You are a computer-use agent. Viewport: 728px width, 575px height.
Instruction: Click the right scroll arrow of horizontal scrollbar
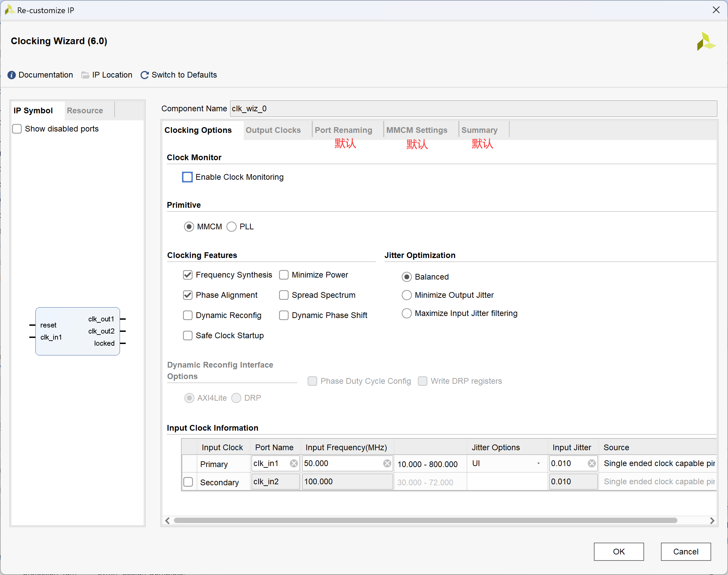coord(712,521)
